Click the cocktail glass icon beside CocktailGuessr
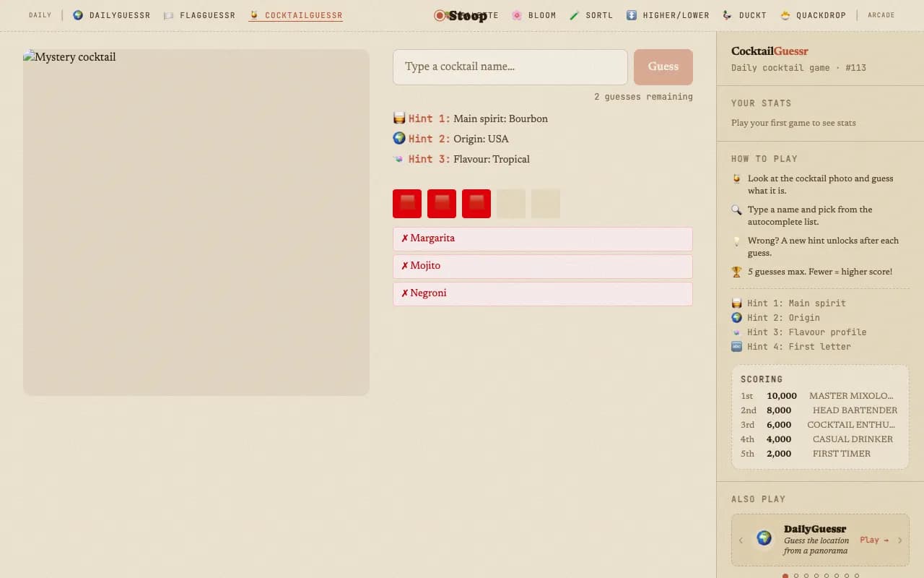 pos(253,15)
